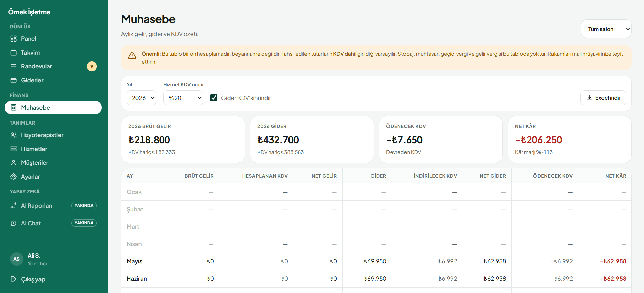Open the Fizyoterapistler list
The image size is (644, 293).
click(53, 135)
